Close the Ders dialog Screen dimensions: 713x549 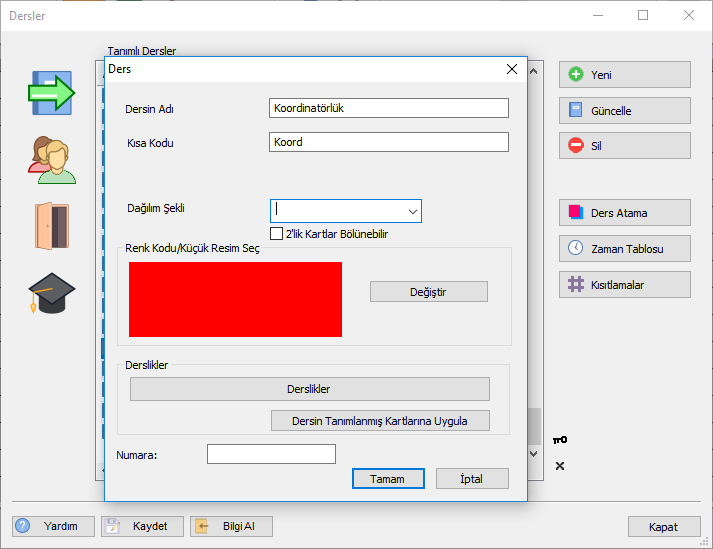[x=512, y=69]
